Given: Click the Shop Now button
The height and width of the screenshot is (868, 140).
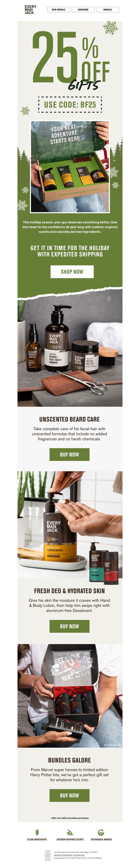Looking at the screenshot, I should click(72, 272).
